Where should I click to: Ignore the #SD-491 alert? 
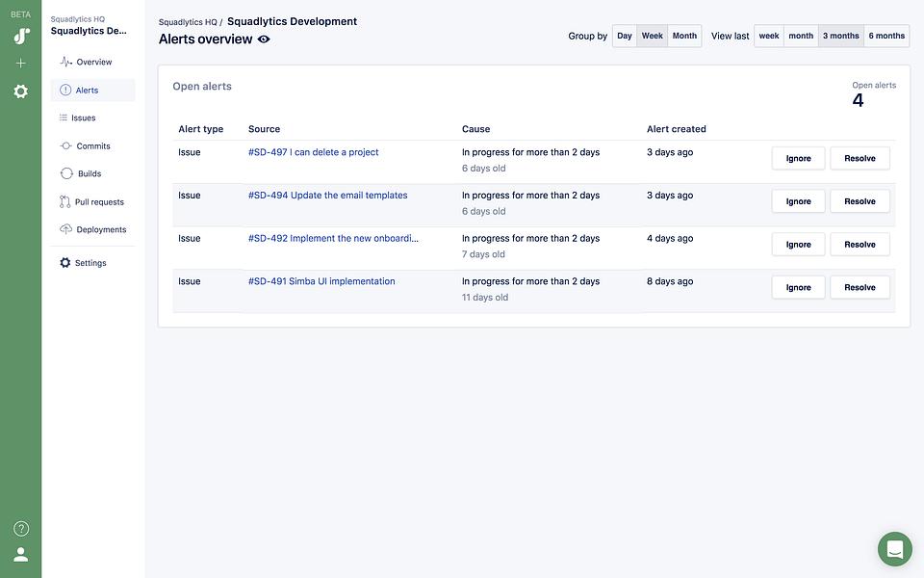coord(799,287)
